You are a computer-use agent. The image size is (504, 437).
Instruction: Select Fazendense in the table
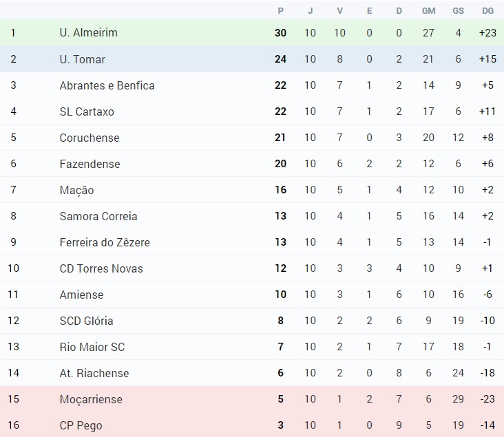(x=90, y=164)
